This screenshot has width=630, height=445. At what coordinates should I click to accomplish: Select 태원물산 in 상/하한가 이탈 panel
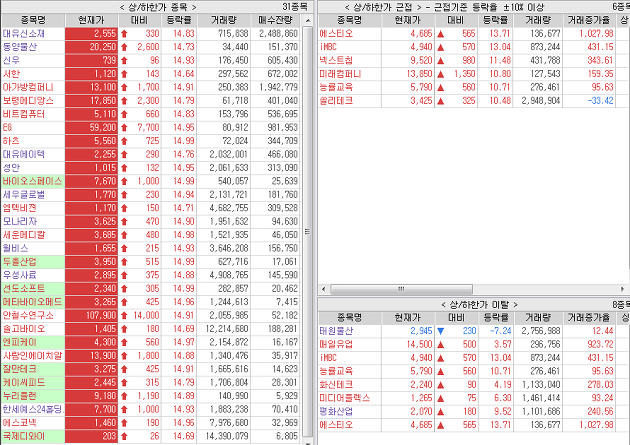[x=336, y=331]
